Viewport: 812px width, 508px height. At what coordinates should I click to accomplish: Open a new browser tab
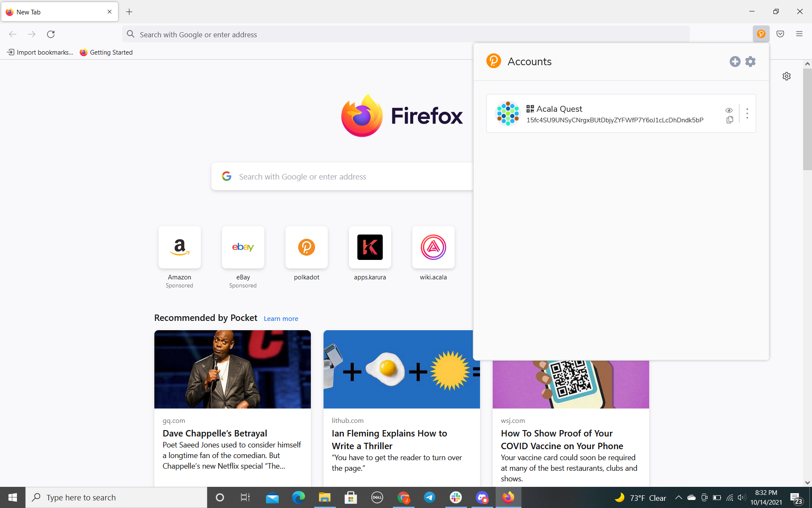(129, 12)
